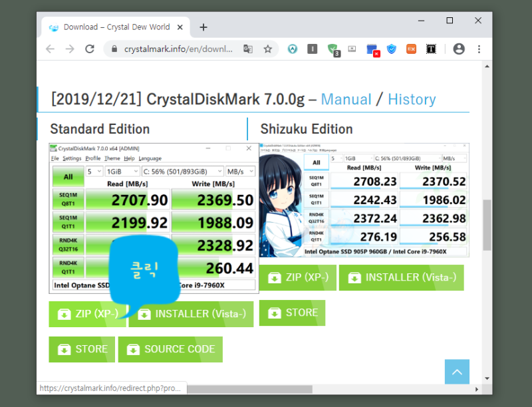Bookmark this page with the star icon
Viewport: 532px width, 407px height.
coord(268,49)
